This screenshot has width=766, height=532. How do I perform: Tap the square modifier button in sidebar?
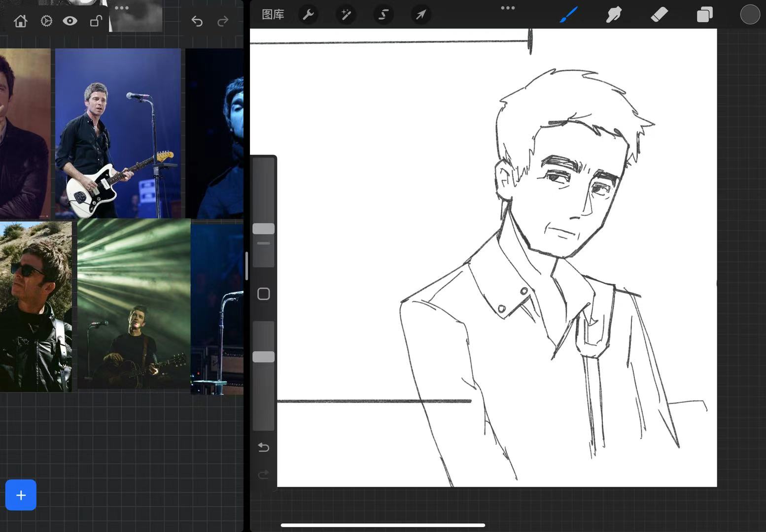(x=264, y=294)
